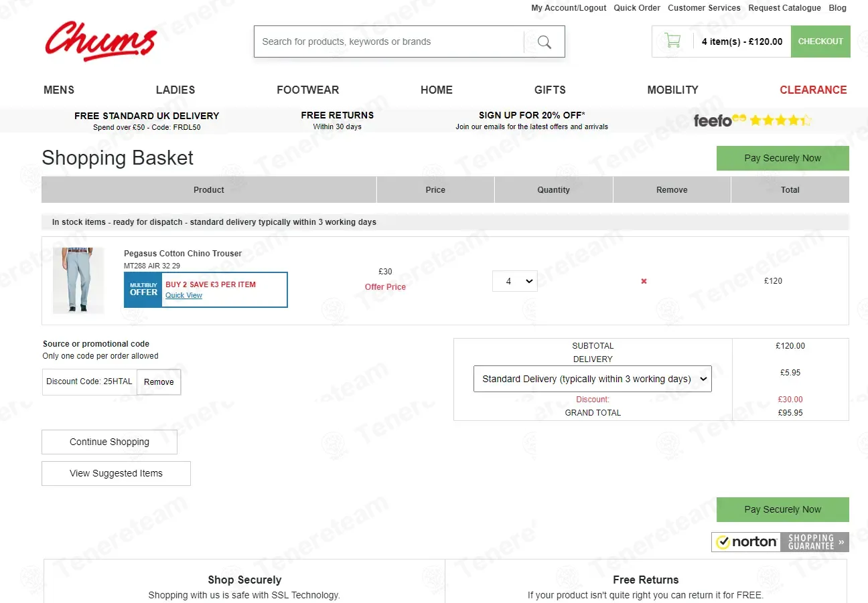Open the My Account/Logout link

(569, 8)
